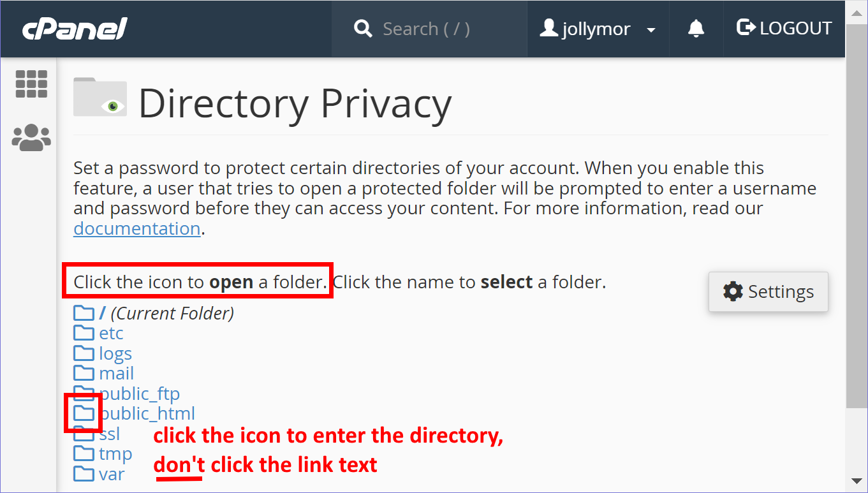
Task: Open the tmp folder by its icon
Action: coord(84,453)
